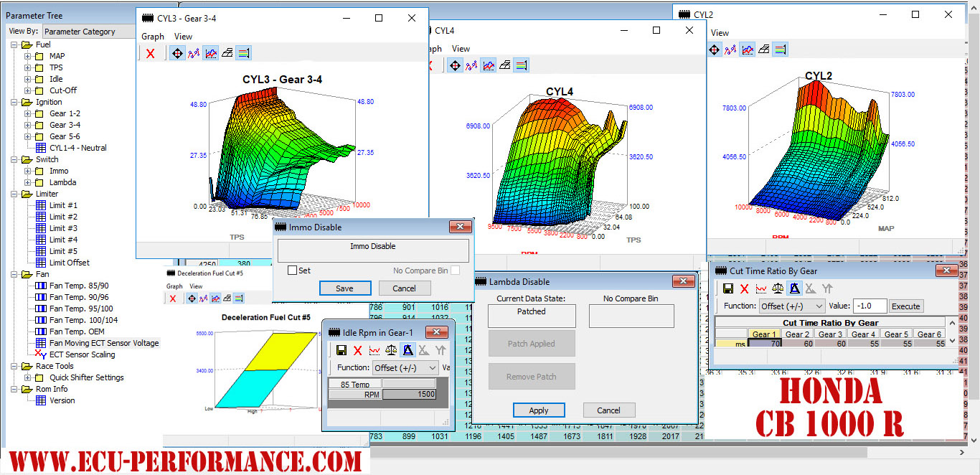Click Cancel in the Lambda Disable dialog
The width and height of the screenshot is (980, 475).
point(609,410)
